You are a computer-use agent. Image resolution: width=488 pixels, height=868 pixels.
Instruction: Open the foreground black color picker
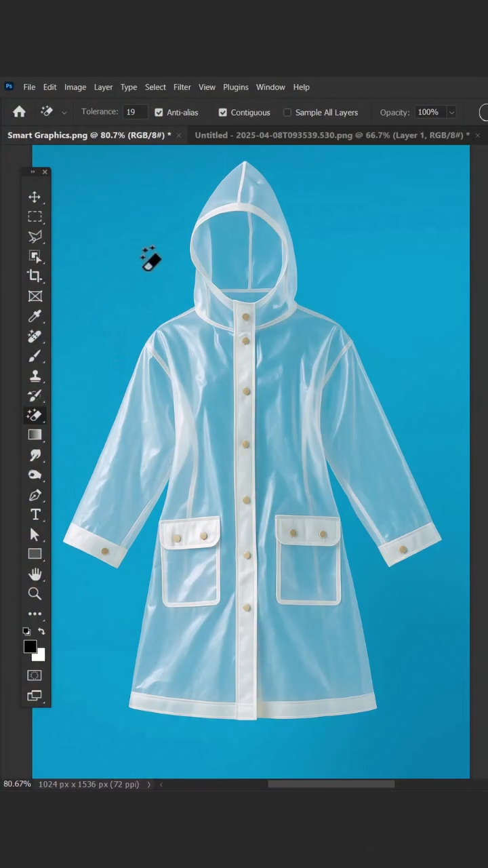29,646
